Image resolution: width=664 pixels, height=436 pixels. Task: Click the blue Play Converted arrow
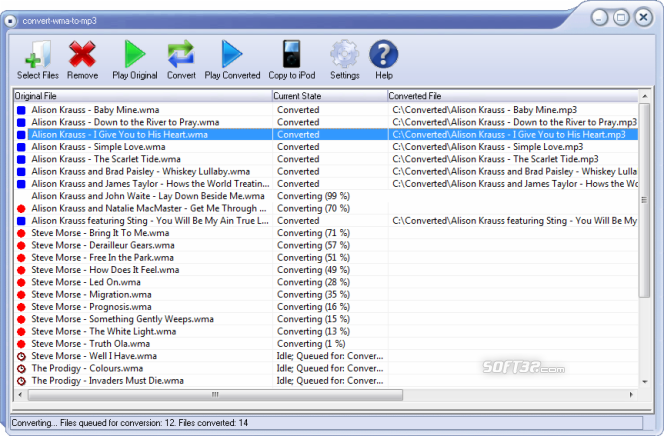[x=232, y=54]
